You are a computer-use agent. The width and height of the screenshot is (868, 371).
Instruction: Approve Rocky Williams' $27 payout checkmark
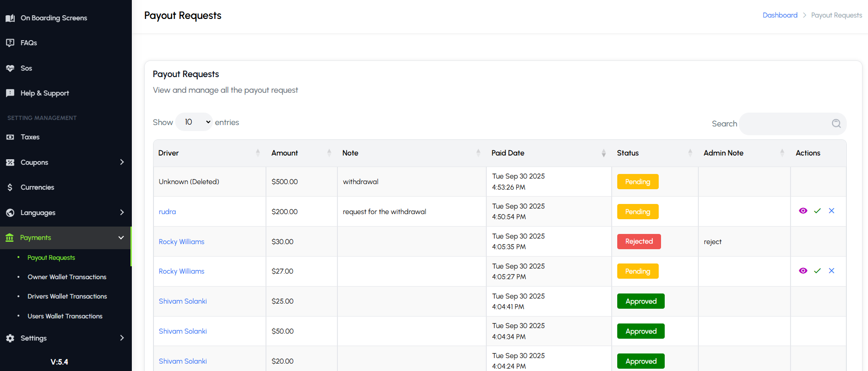coord(817,271)
